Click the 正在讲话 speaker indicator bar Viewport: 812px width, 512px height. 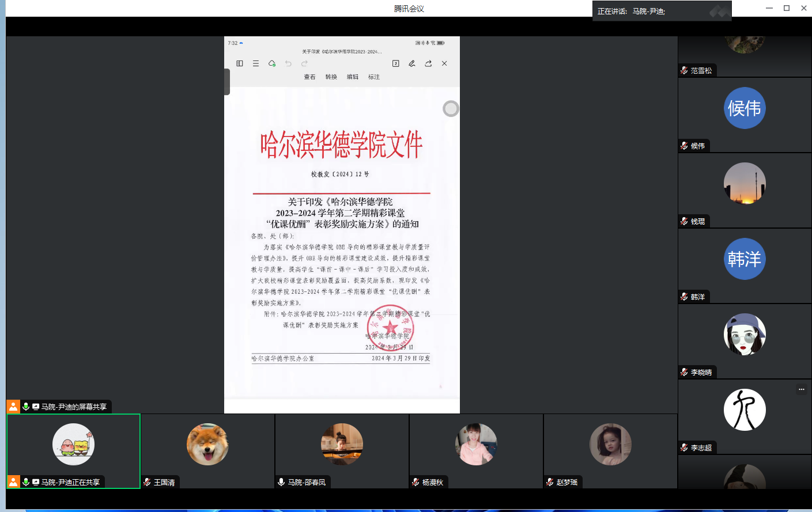click(x=662, y=11)
